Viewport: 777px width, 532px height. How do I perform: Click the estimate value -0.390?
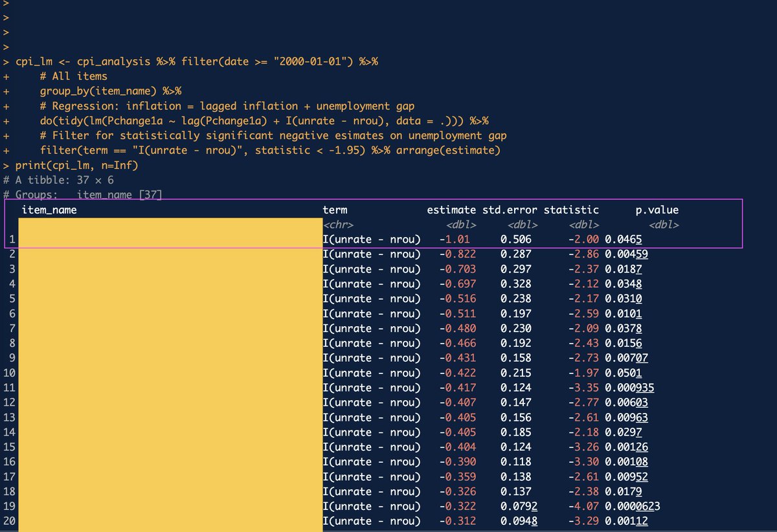coord(458,462)
